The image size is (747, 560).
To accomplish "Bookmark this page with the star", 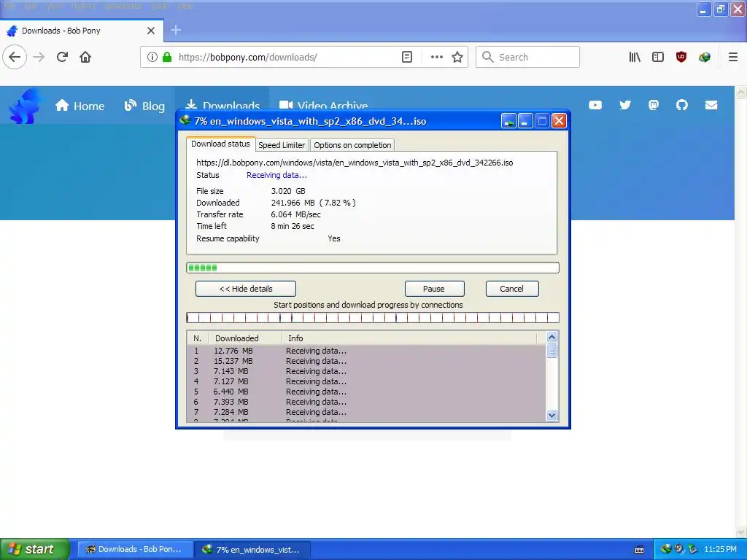I will [457, 57].
